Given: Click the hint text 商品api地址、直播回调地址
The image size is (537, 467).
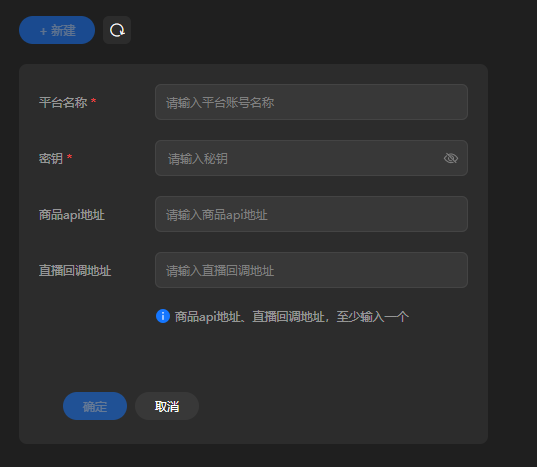Looking at the screenshot, I should click(x=250, y=317).
